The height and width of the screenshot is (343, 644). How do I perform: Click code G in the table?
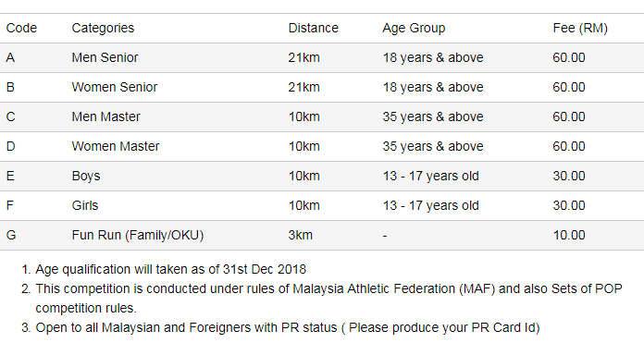click(11, 235)
